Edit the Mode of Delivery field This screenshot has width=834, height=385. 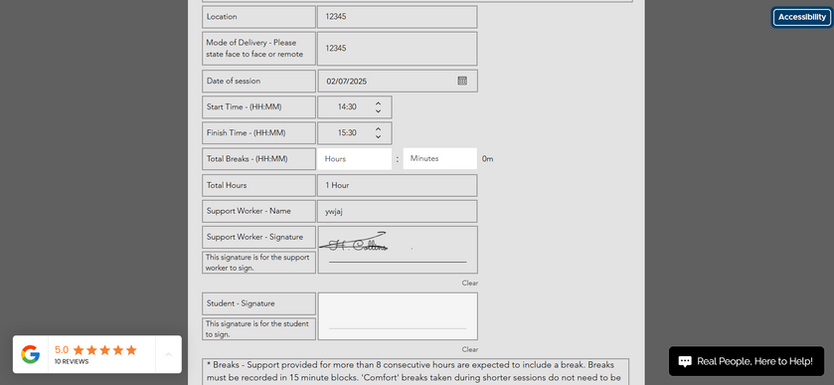[x=397, y=48]
